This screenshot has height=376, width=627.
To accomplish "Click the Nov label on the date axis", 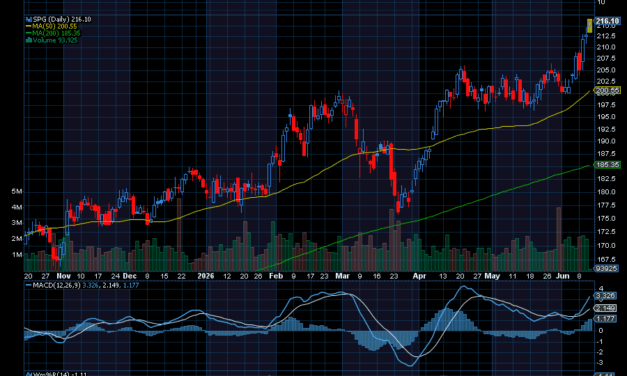I will tap(64, 276).
